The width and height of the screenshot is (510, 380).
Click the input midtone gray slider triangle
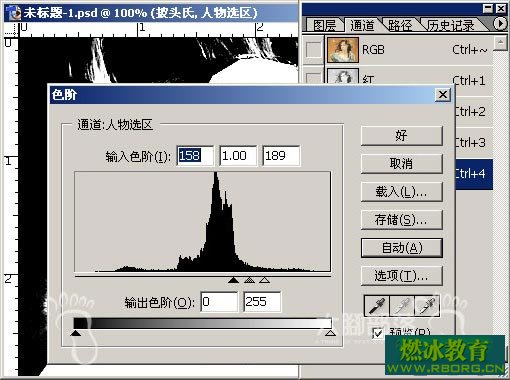(x=249, y=280)
